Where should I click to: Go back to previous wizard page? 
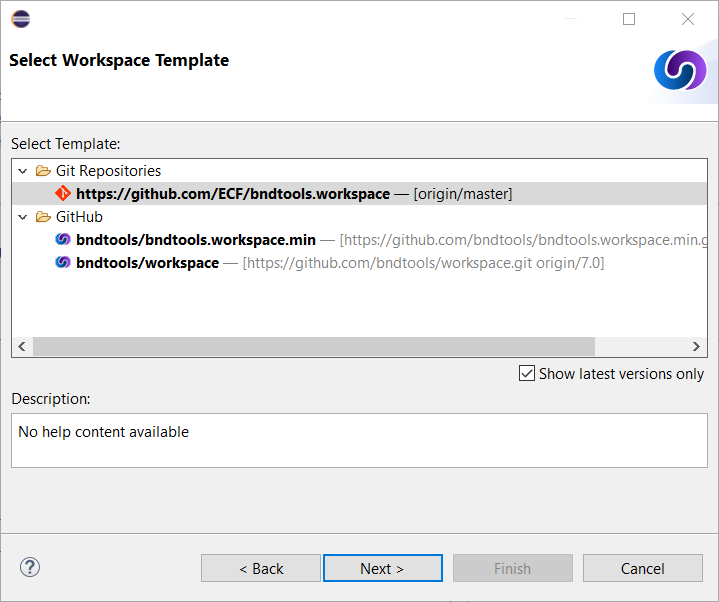point(260,568)
